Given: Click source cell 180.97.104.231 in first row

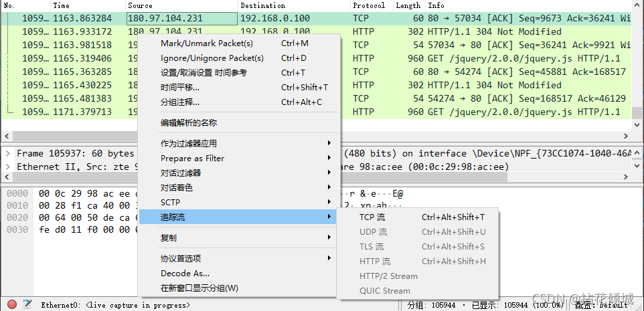Looking at the screenshot, I should [x=182, y=18].
